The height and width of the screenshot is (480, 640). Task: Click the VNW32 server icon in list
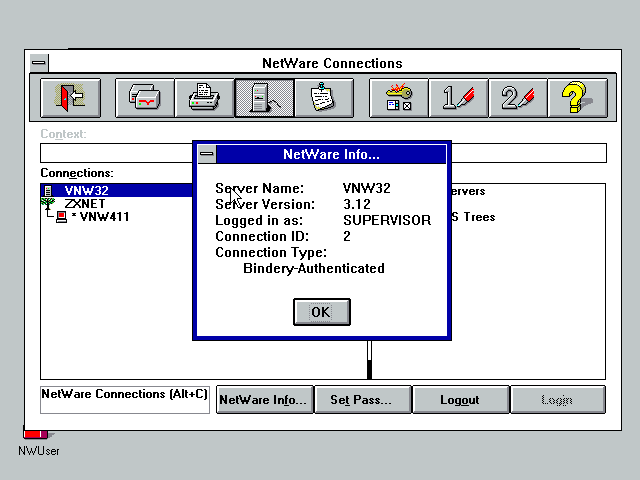[x=48, y=191]
